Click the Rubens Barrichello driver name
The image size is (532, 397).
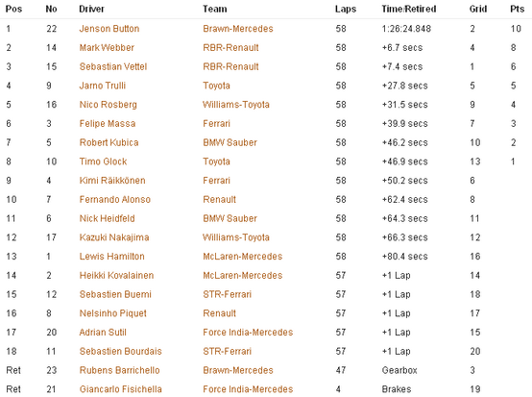tap(119, 370)
